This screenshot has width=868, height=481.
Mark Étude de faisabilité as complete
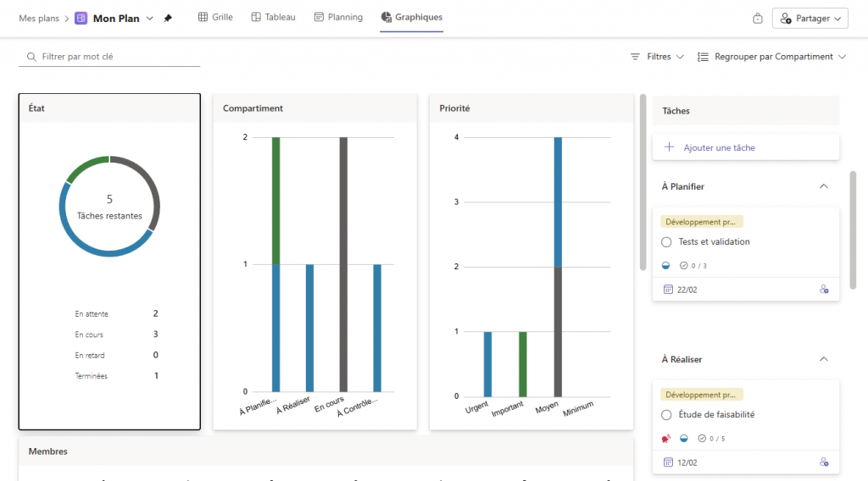666,415
